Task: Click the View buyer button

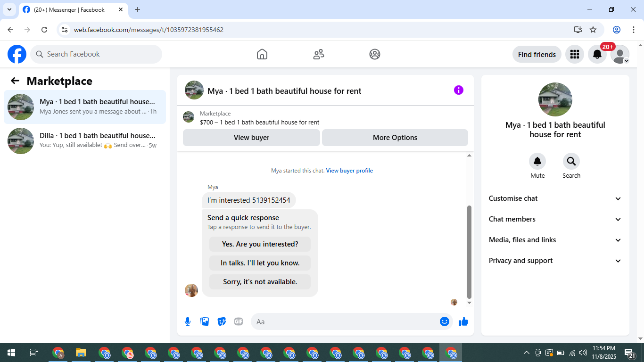Action: point(251,138)
